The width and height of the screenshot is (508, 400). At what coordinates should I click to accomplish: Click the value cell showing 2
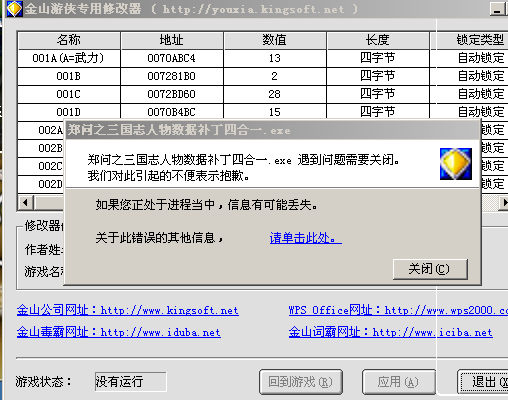click(275, 76)
